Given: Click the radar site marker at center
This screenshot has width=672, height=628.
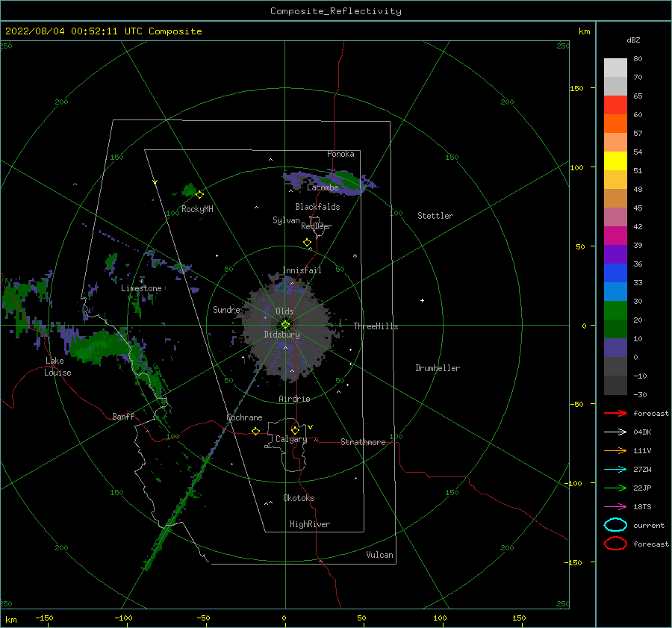Looking at the screenshot, I should coord(285,325).
